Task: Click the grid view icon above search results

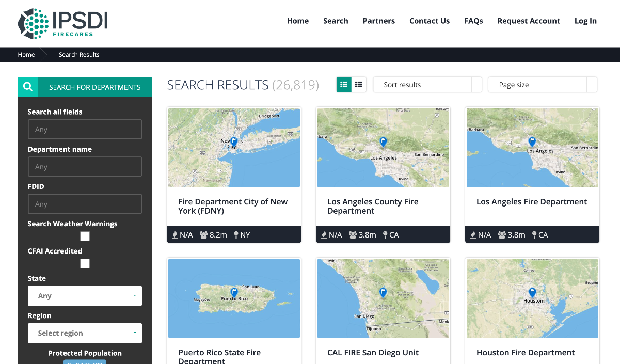Action: (x=344, y=84)
